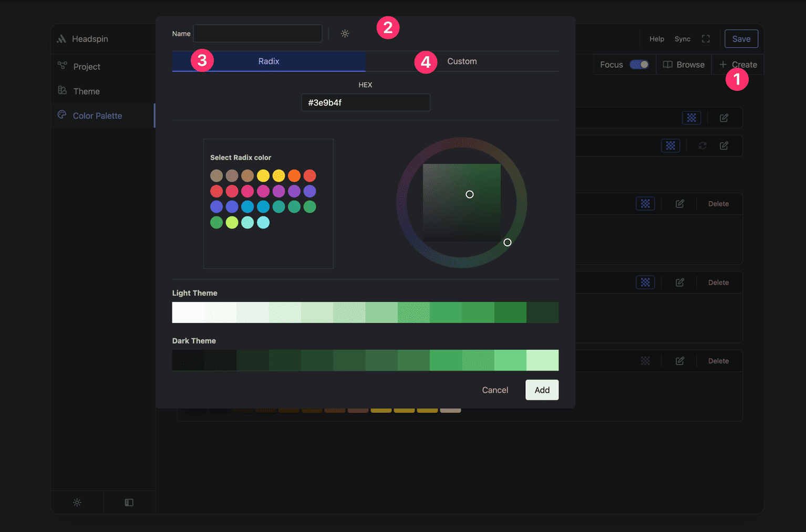The width and height of the screenshot is (806, 532).
Task: Click the transparency grid icon on top palette row
Action: pos(691,118)
